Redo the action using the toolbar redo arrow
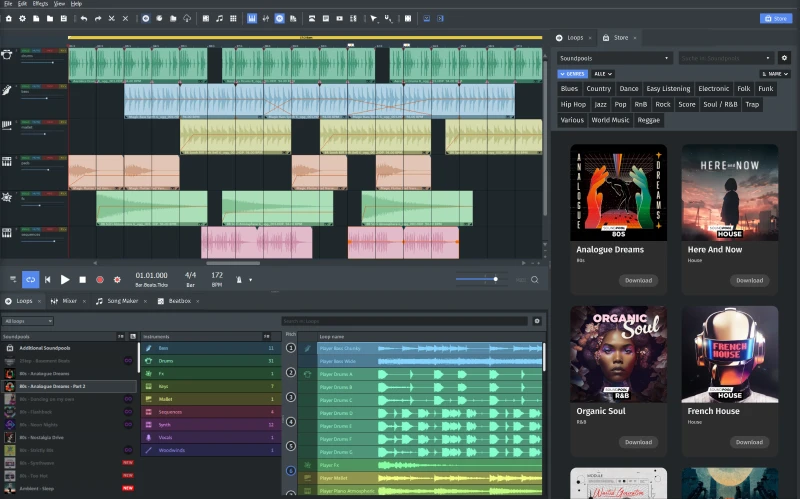The height and width of the screenshot is (499, 800). [98, 18]
